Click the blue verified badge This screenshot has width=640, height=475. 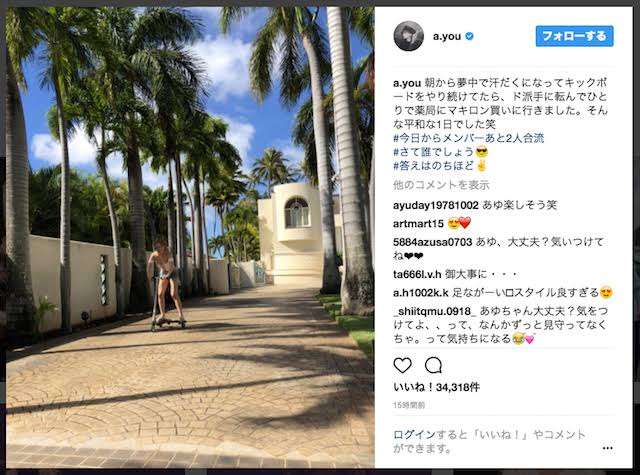coord(469,36)
